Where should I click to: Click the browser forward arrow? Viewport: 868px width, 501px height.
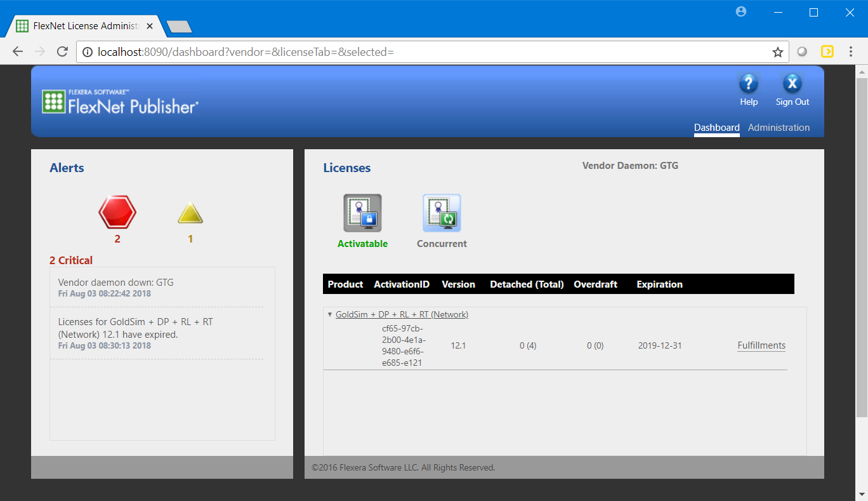pos(40,52)
